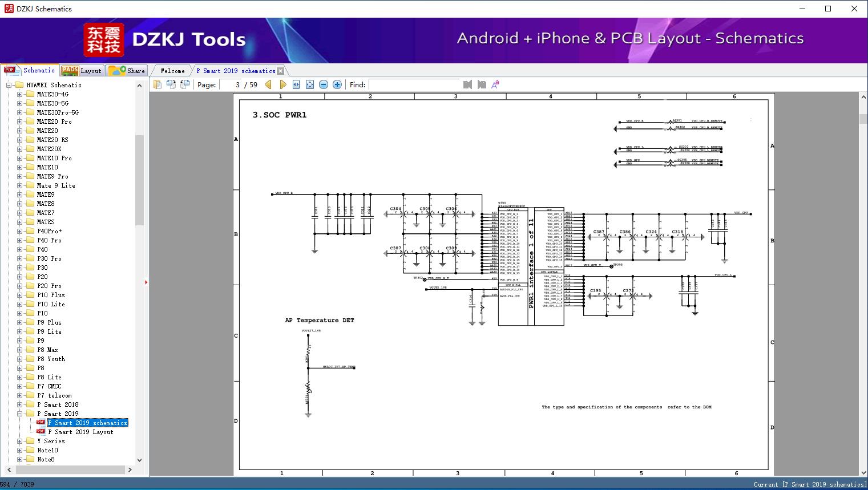Select the P Smart 2019 schematics document tab
The image size is (868, 490).
click(x=236, y=71)
